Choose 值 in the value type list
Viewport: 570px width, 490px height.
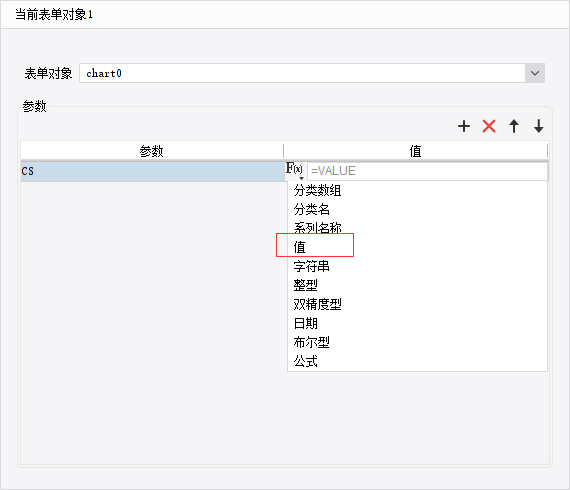(x=417, y=247)
